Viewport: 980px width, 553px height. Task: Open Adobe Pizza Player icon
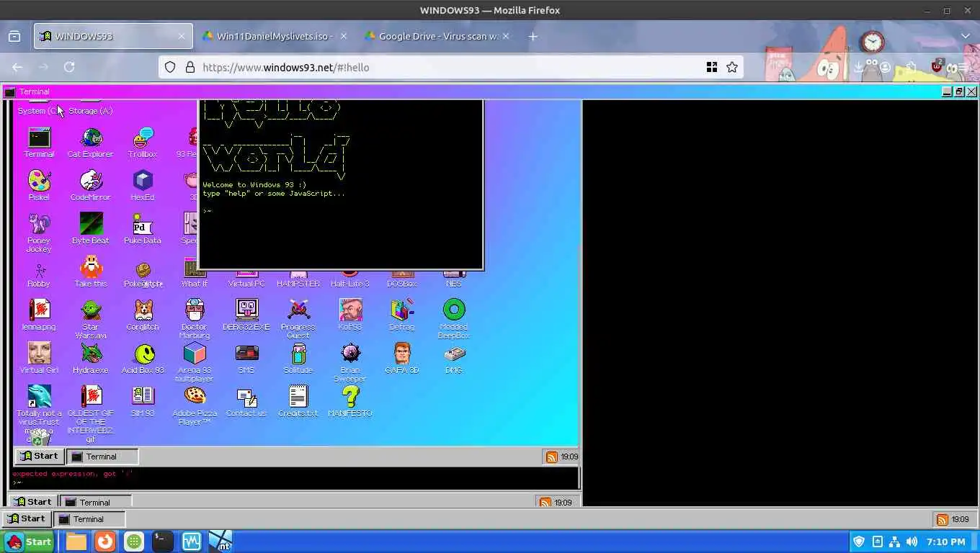[x=195, y=405]
